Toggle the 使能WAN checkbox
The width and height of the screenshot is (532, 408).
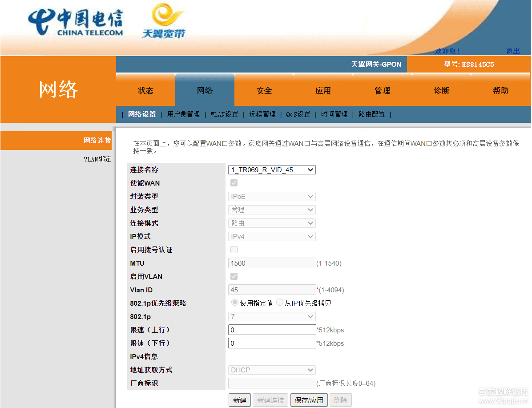pos(234,183)
